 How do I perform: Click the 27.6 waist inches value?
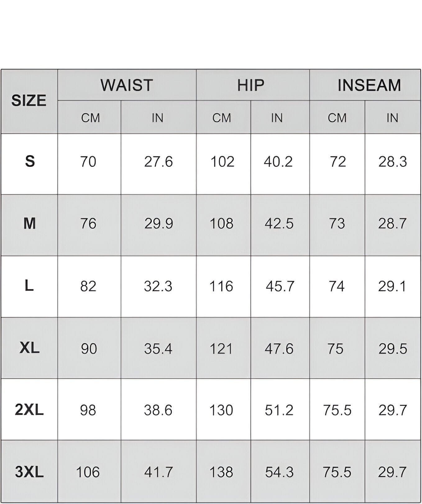point(158,162)
